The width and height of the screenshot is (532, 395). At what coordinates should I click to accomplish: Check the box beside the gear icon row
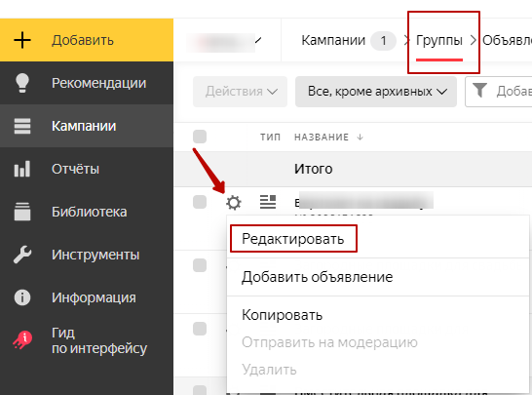tap(200, 202)
